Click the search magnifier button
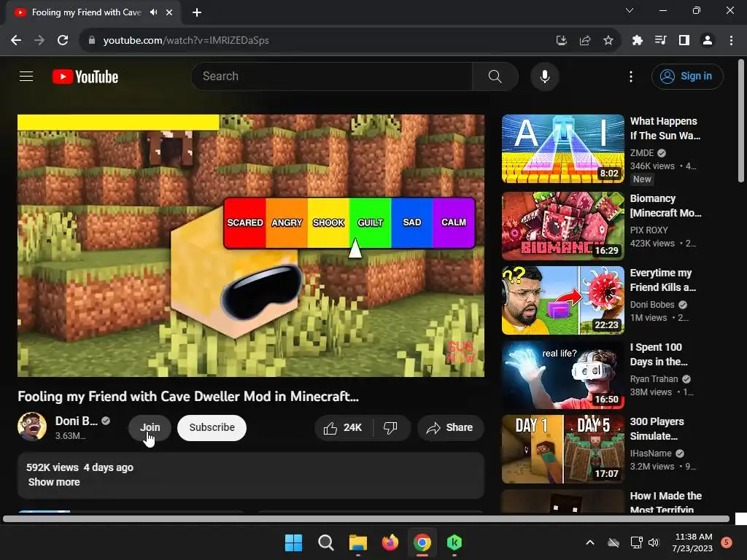The image size is (747, 560). tap(495, 76)
